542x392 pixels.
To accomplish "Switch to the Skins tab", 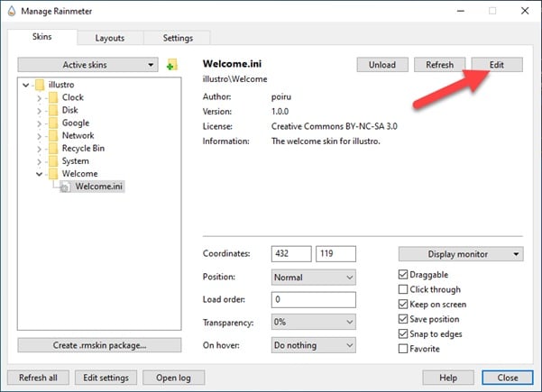I will point(42,37).
